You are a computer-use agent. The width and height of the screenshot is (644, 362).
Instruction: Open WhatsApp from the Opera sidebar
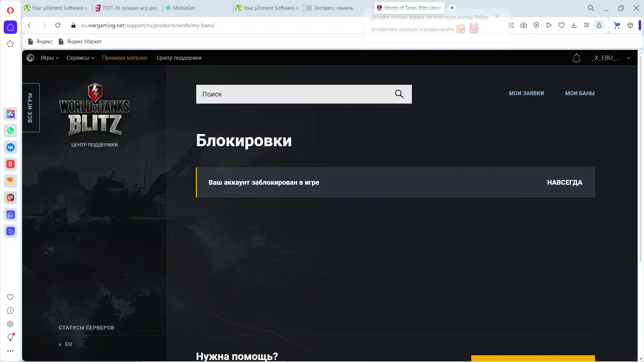10,131
